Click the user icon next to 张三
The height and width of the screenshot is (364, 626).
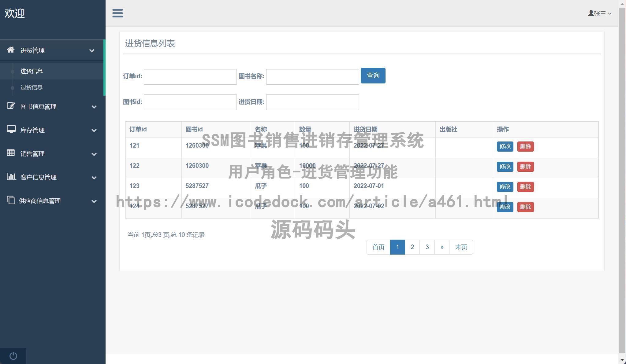click(591, 13)
